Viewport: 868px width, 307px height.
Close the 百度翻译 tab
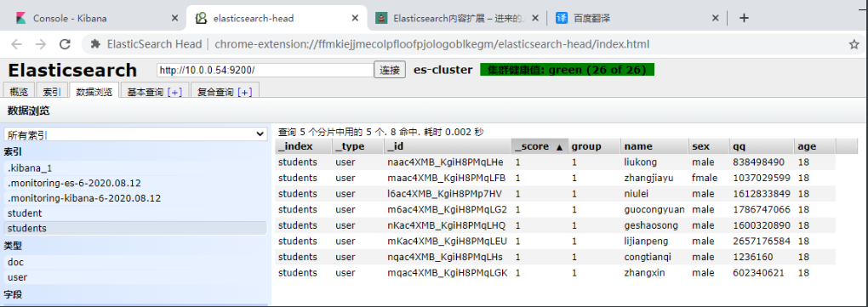coord(715,18)
